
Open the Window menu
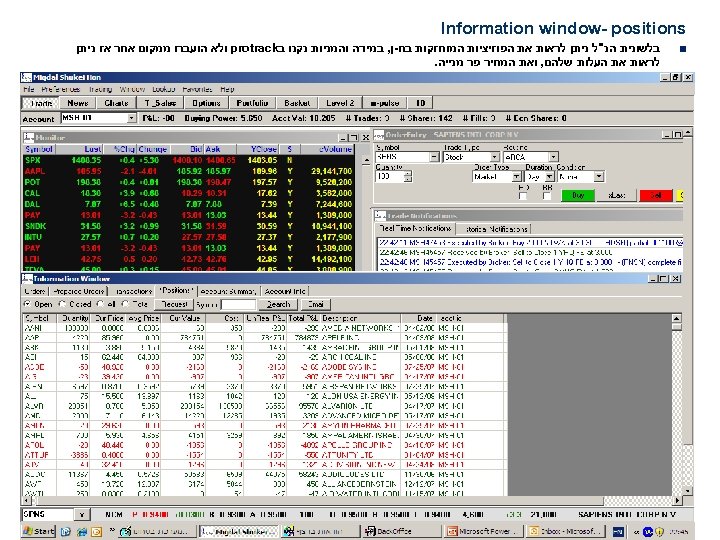click(132, 89)
